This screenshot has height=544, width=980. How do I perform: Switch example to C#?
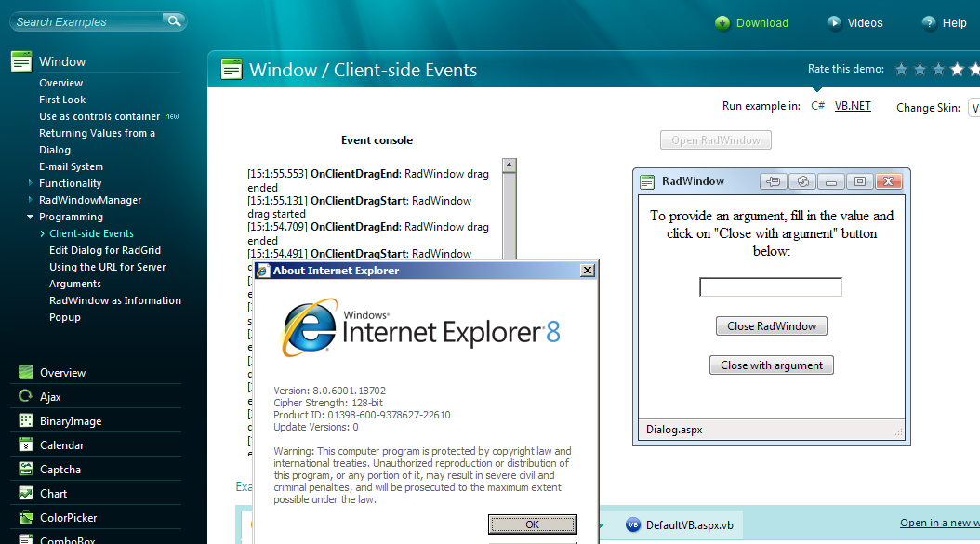[817, 106]
